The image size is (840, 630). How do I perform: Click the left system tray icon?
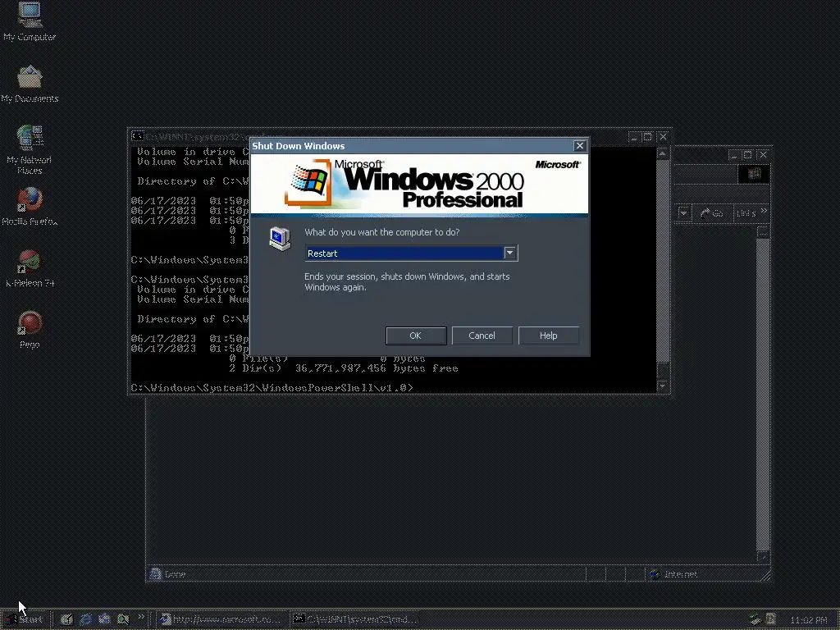[x=756, y=620]
